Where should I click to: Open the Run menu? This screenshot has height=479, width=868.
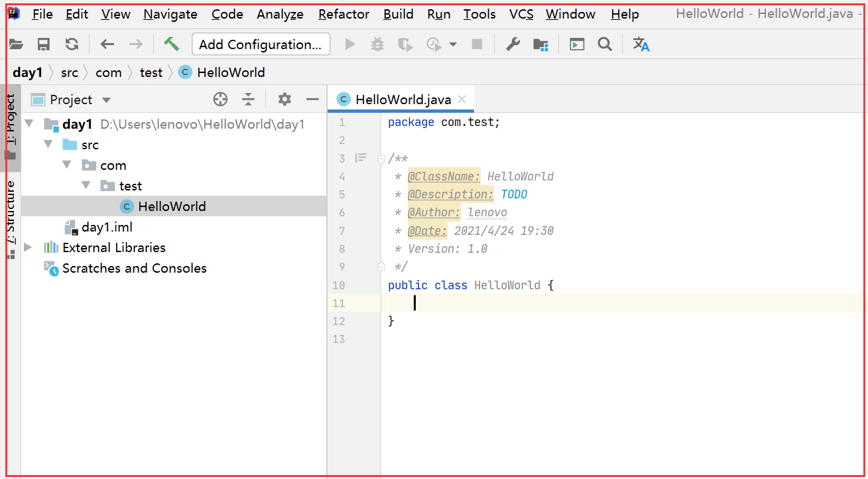pos(439,14)
